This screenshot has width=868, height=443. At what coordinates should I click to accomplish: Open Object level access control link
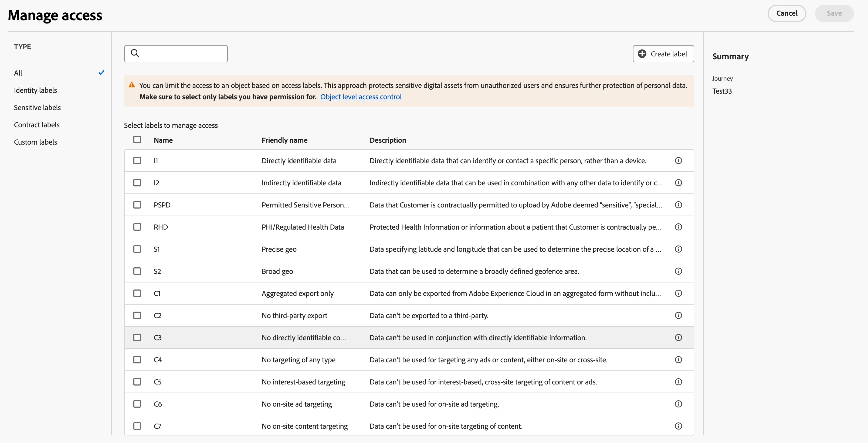click(361, 97)
